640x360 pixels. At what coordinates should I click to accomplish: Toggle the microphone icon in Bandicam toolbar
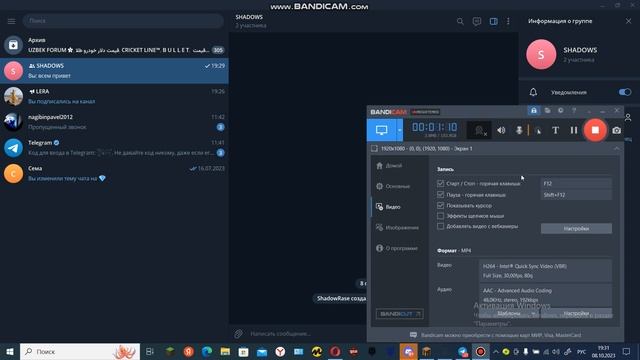click(x=519, y=130)
